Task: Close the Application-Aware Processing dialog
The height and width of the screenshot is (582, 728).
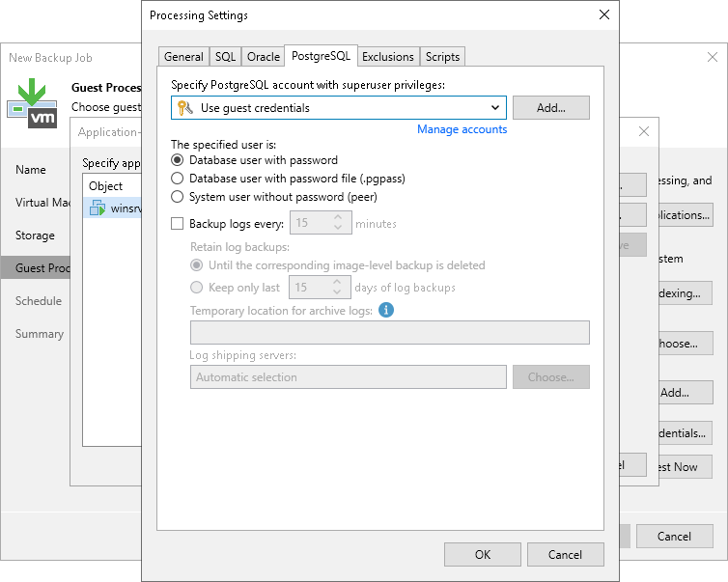Action: click(643, 131)
